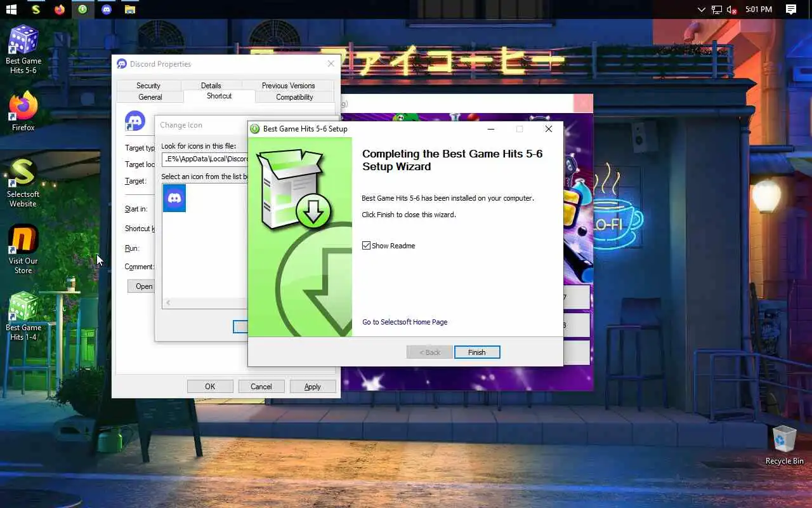The image size is (812, 508).
Task: Open the Go to Selectsoft Home Page link
Action: 405,322
